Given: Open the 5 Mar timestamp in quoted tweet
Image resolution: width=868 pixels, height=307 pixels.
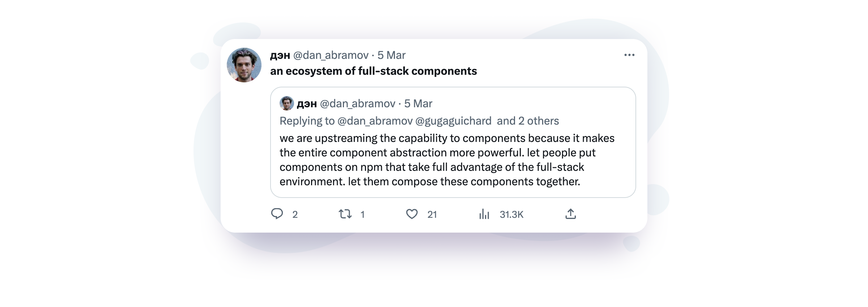Looking at the screenshot, I should click(418, 104).
